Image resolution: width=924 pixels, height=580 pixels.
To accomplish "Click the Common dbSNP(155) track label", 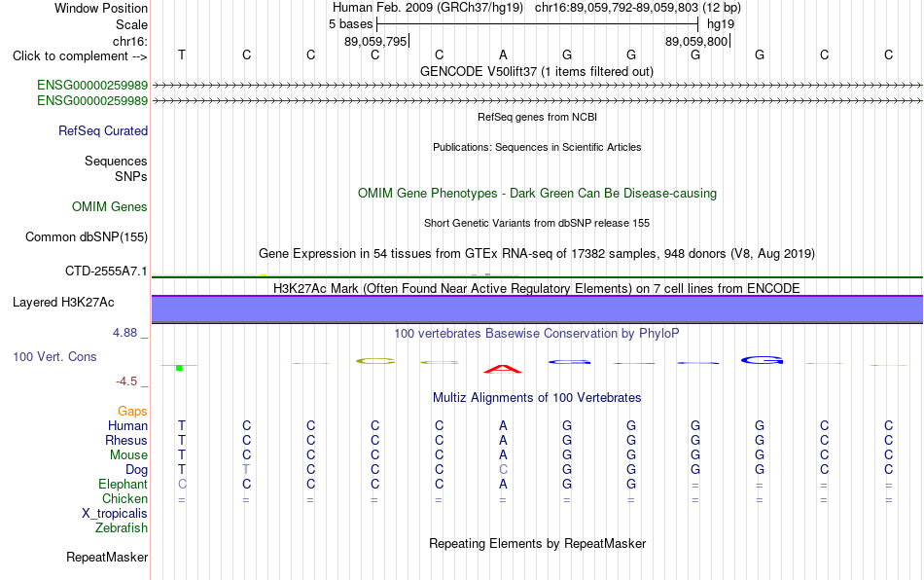I will (x=86, y=236).
